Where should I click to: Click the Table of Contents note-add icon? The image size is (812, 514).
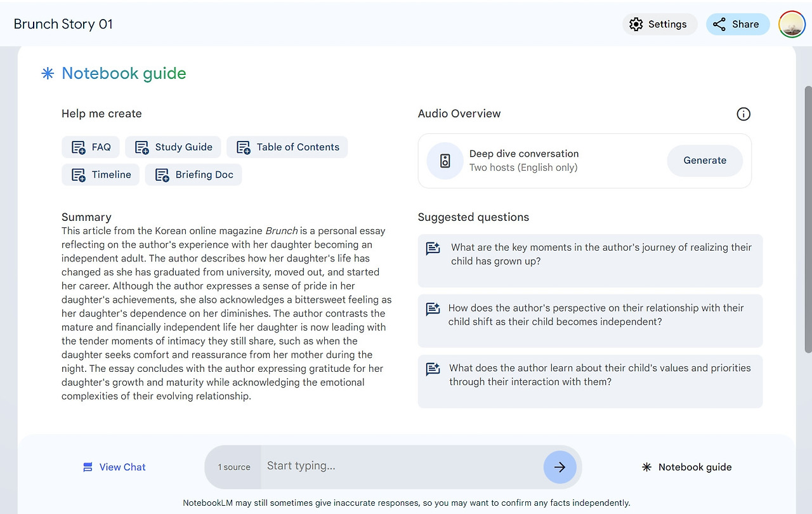coord(244,147)
